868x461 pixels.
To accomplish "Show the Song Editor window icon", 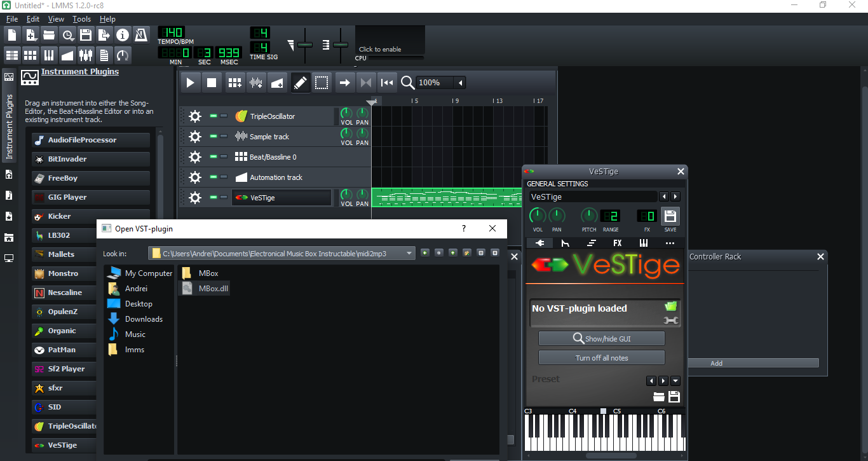I will pyautogui.click(x=12, y=55).
